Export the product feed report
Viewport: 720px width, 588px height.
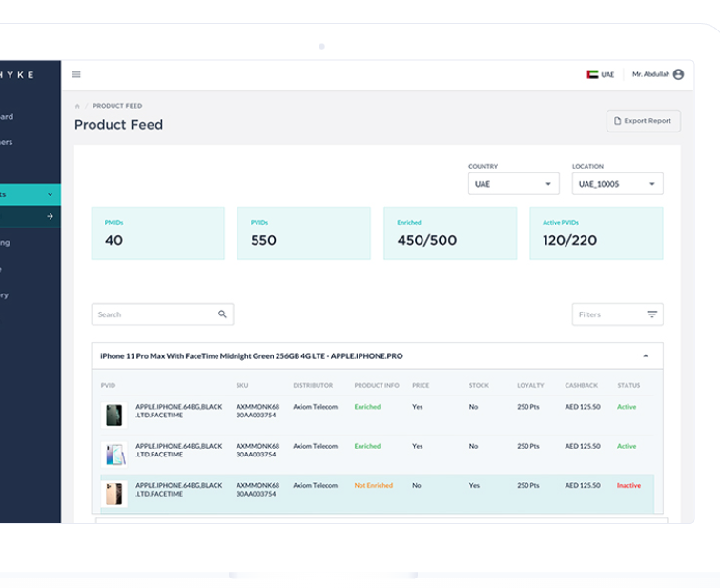644,121
